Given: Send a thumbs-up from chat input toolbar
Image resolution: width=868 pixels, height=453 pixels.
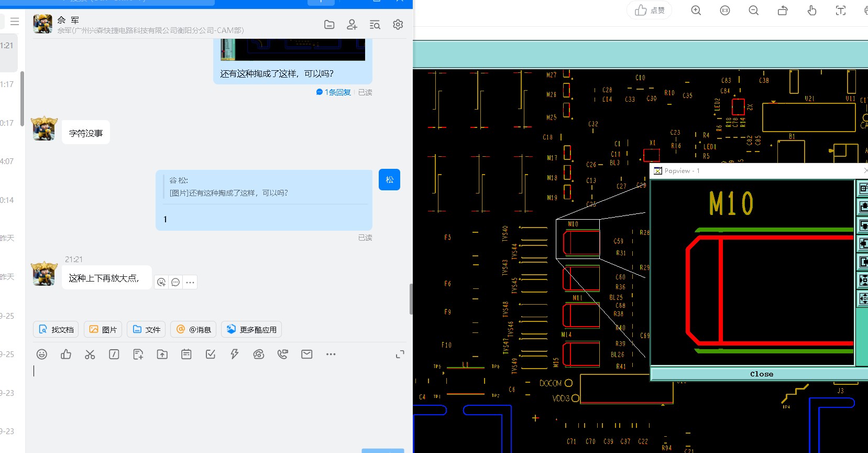Looking at the screenshot, I should coord(66,354).
